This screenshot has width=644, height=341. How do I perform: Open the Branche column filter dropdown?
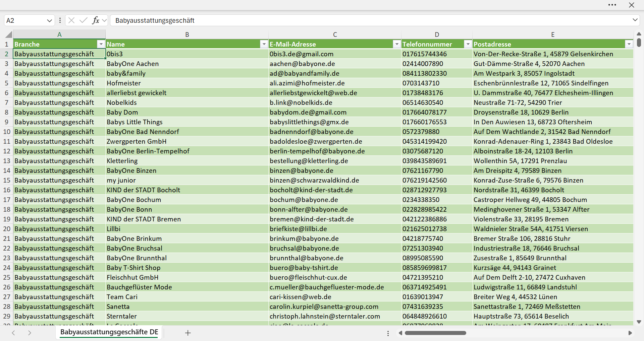[101, 44]
